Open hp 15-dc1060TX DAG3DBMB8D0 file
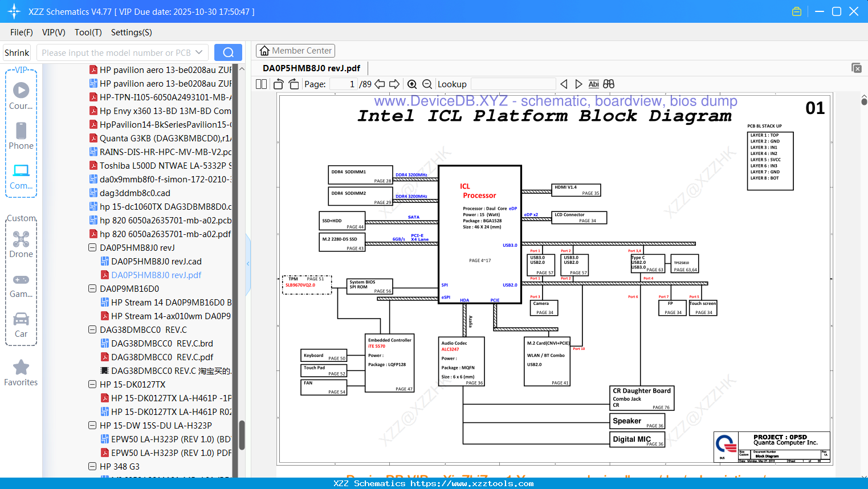The width and height of the screenshot is (868, 489). click(160, 207)
